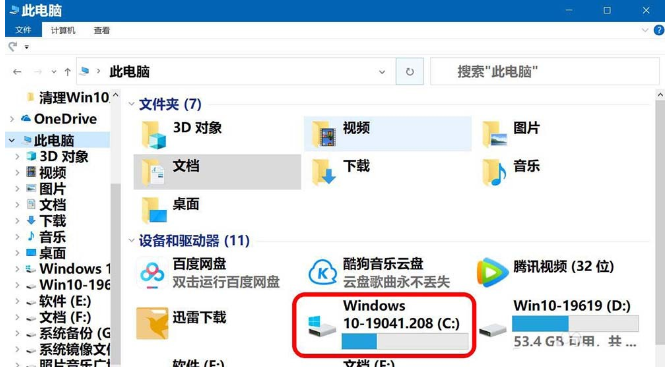Click the navigation pane scrollbar
Screen dimensions: 671x367
(x=115, y=274)
